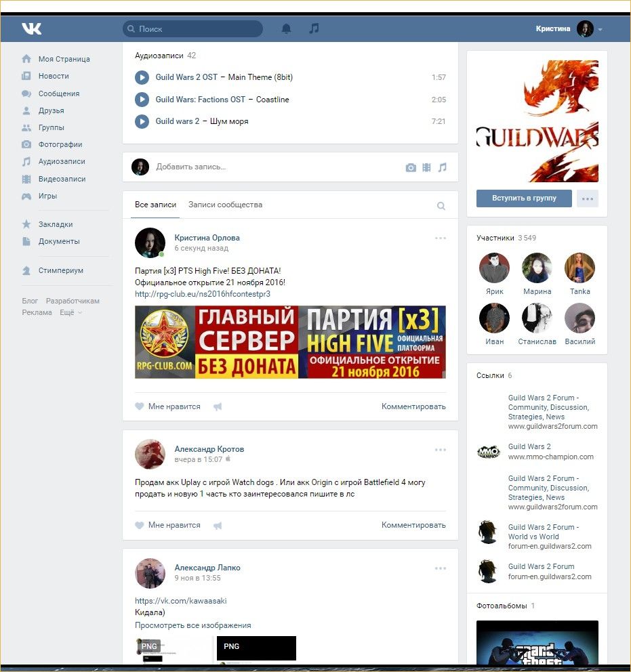
Task: Expand the Ещё footer menu
Action: (x=70, y=312)
